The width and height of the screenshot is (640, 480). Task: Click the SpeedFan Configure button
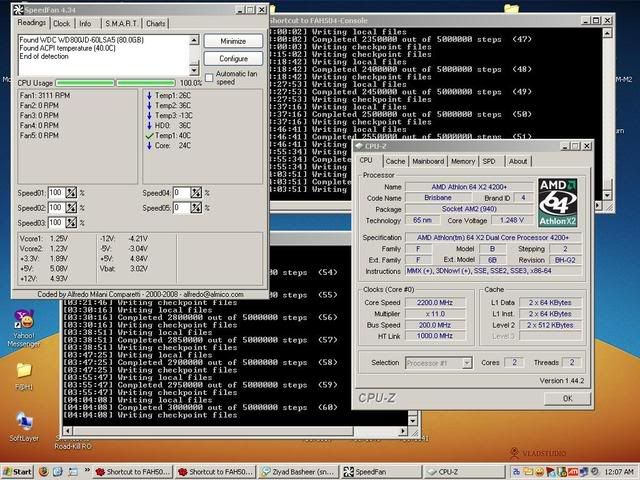coord(233,59)
